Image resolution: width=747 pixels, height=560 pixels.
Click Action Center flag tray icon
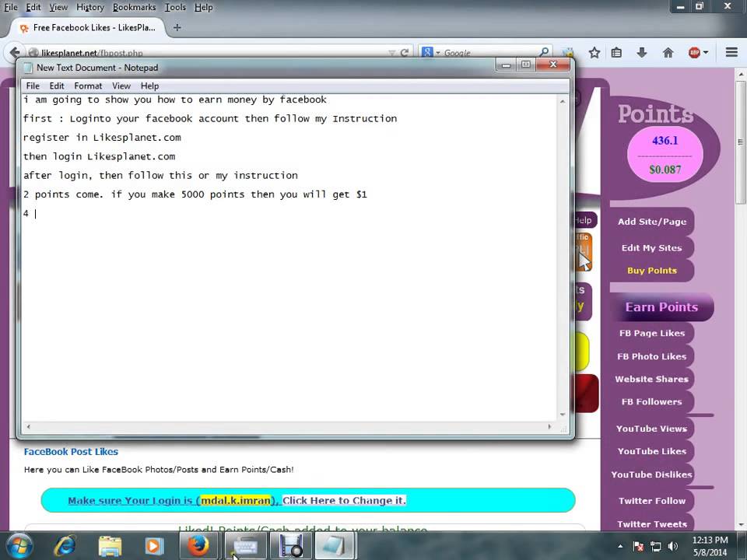pyautogui.click(x=638, y=546)
